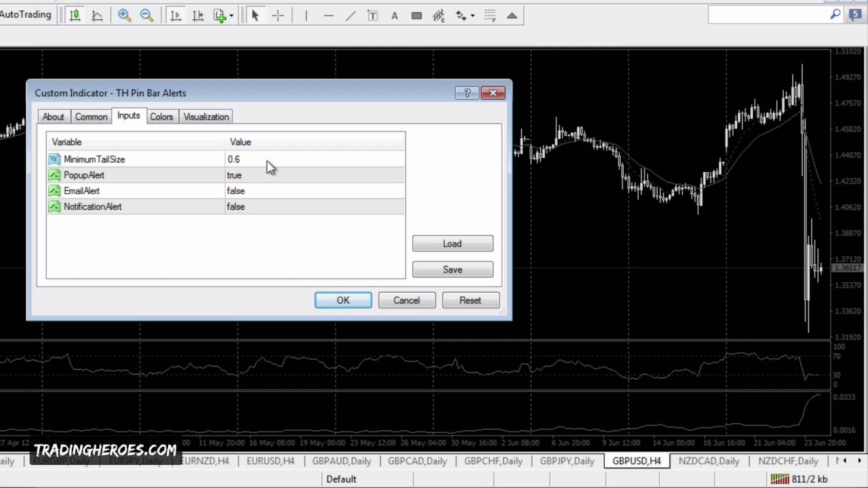Open the notifications icon showing 5
This screenshot has width=868, height=488.
tap(854, 14)
